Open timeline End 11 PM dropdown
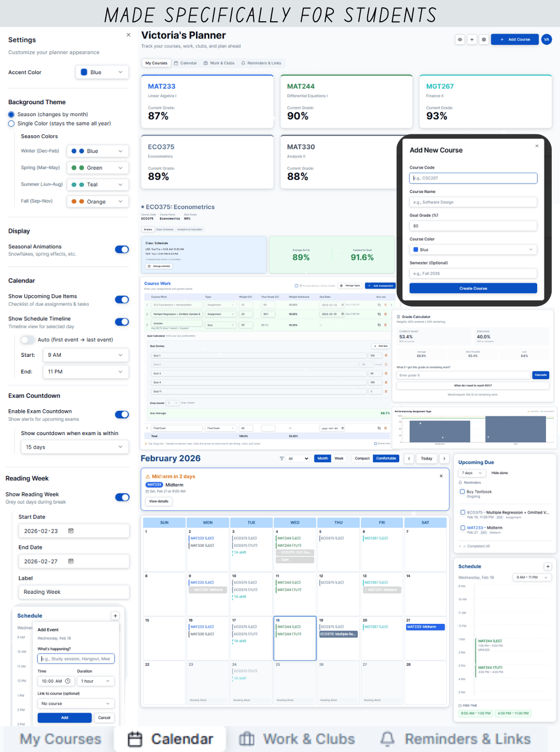The height and width of the screenshot is (752, 560). (x=86, y=372)
